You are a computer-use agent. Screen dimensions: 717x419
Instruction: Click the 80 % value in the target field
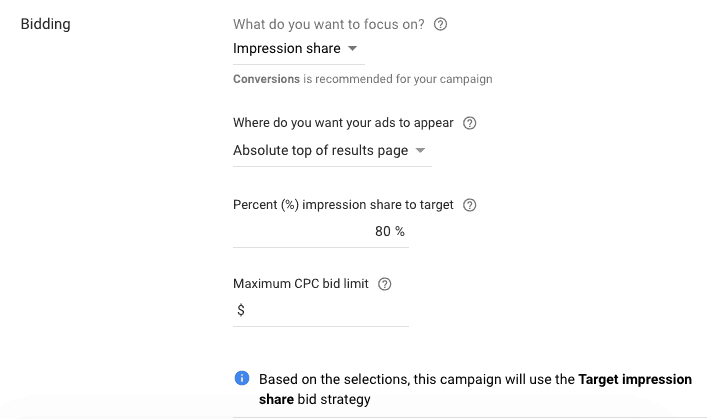coord(390,231)
